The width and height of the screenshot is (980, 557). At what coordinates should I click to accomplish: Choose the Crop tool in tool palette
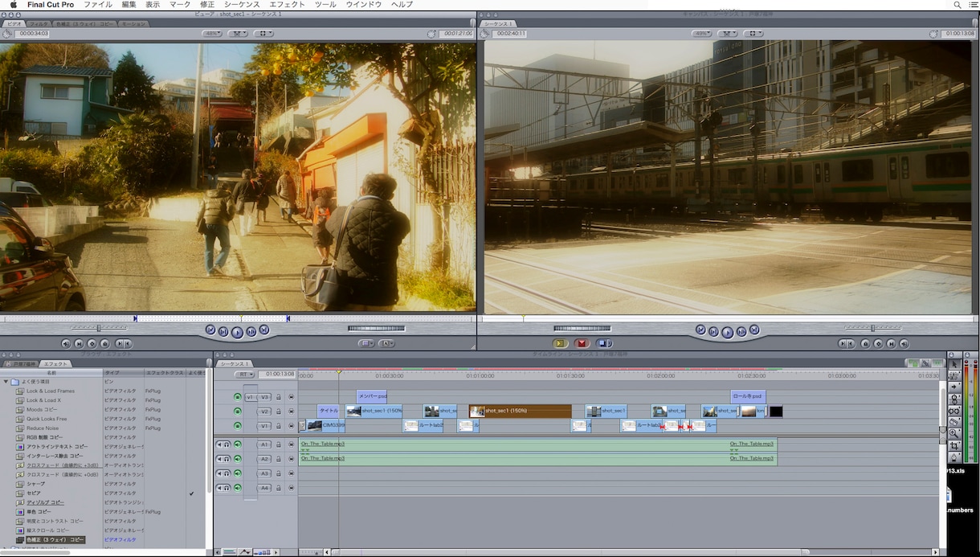954,445
